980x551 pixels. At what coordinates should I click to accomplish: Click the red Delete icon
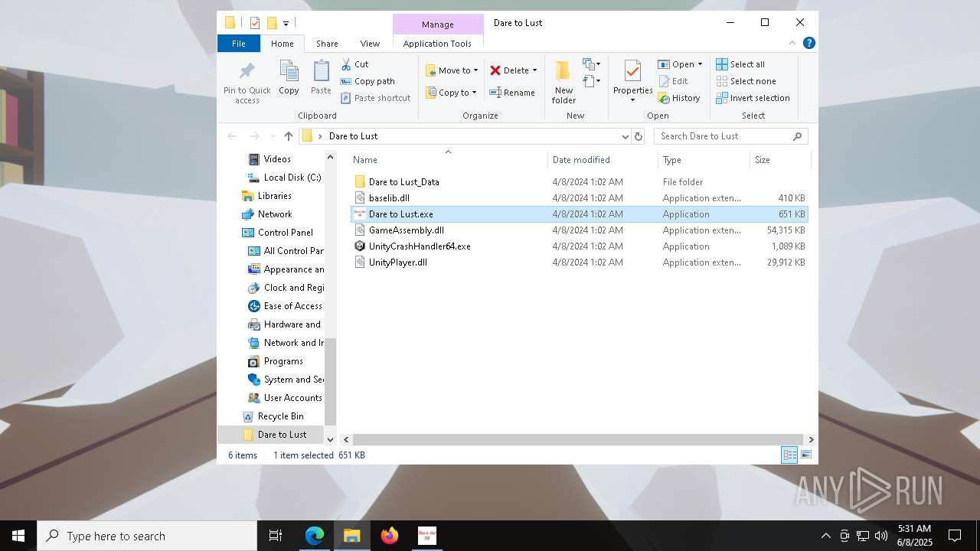coord(495,70)
